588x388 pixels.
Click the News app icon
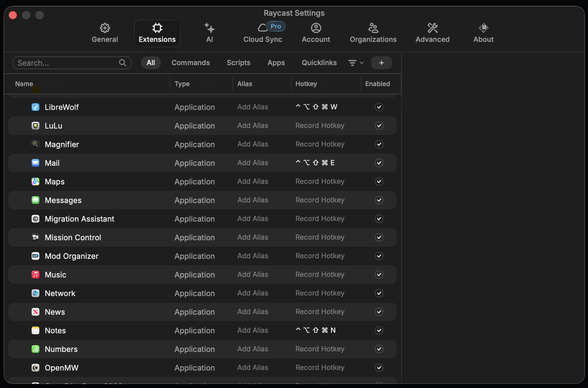[35, 312]
